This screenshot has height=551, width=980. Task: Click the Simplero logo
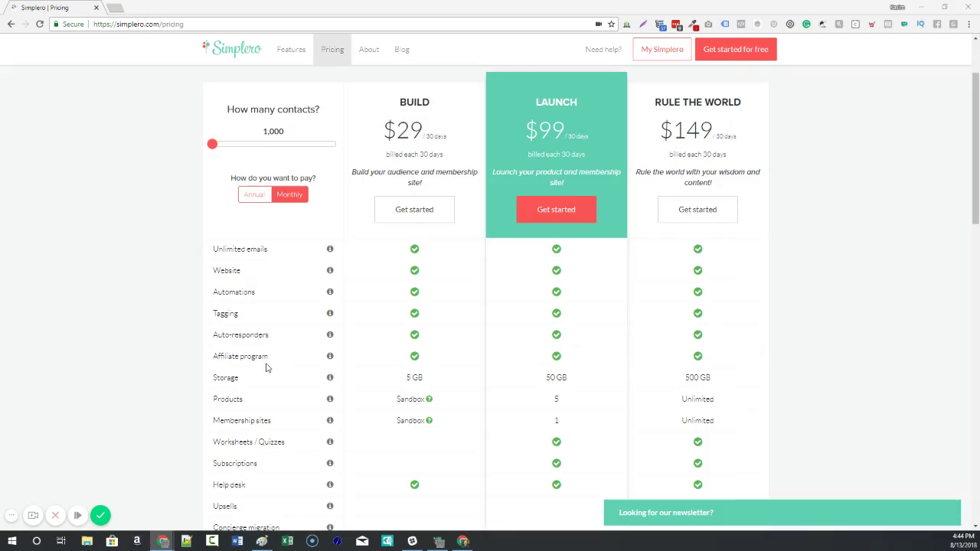(x=232, y=49)
